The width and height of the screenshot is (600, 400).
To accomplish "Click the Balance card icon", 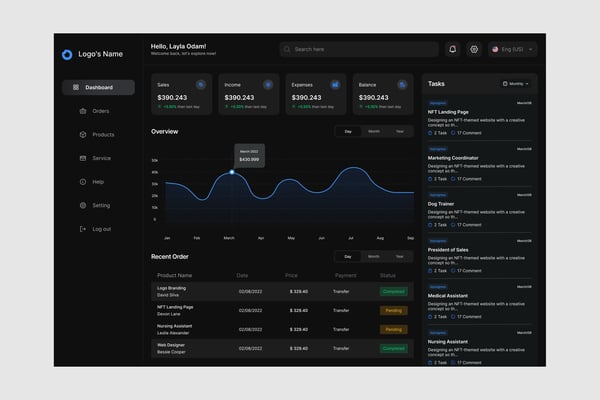I will 402,85.
